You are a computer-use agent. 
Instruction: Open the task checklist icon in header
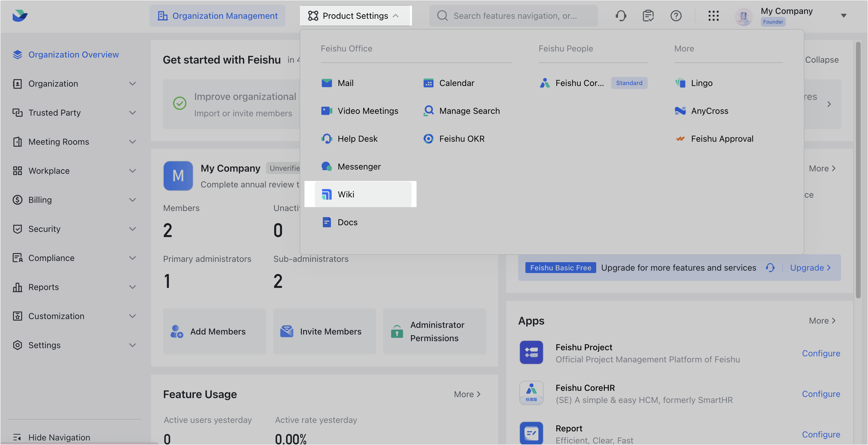[x=648, y=16]
